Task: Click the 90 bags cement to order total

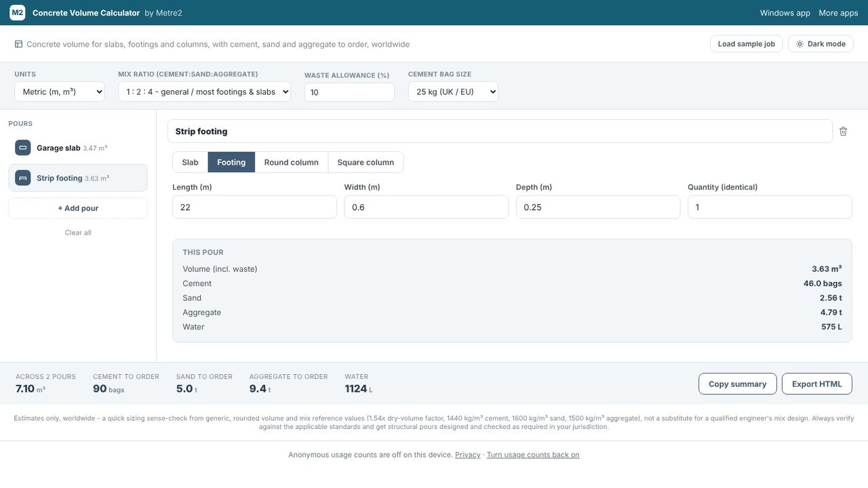Action: coord(108,389)
